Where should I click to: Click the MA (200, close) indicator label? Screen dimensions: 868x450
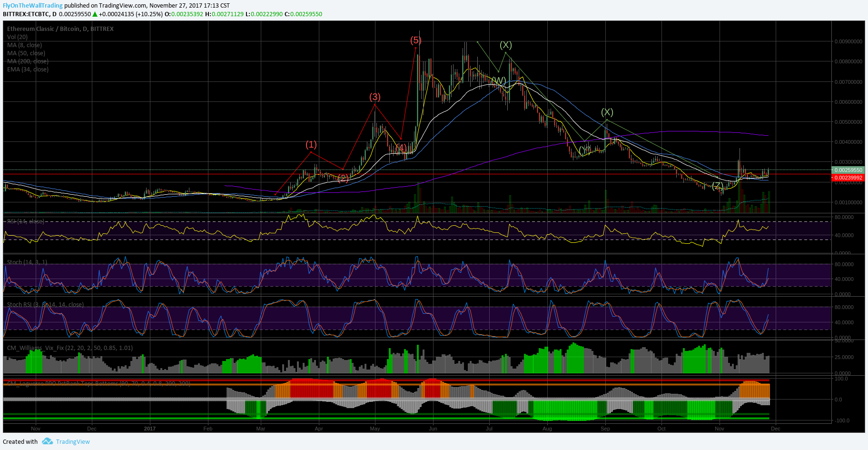click(28, 61)
